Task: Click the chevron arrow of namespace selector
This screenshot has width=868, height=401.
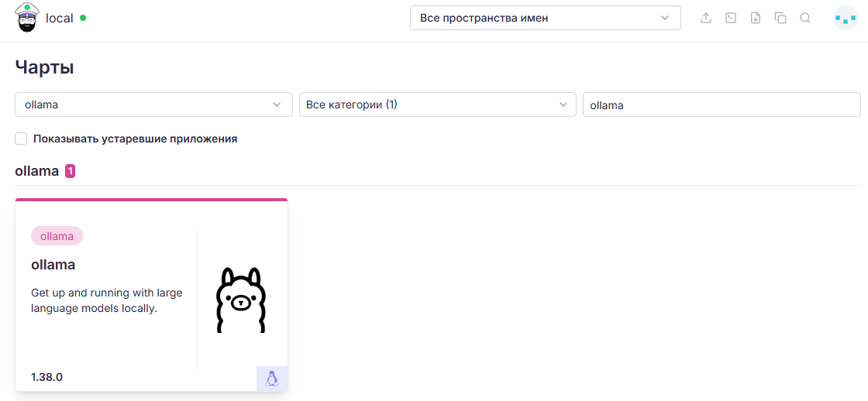Action: pyautogui.click(x=665, y=19)
